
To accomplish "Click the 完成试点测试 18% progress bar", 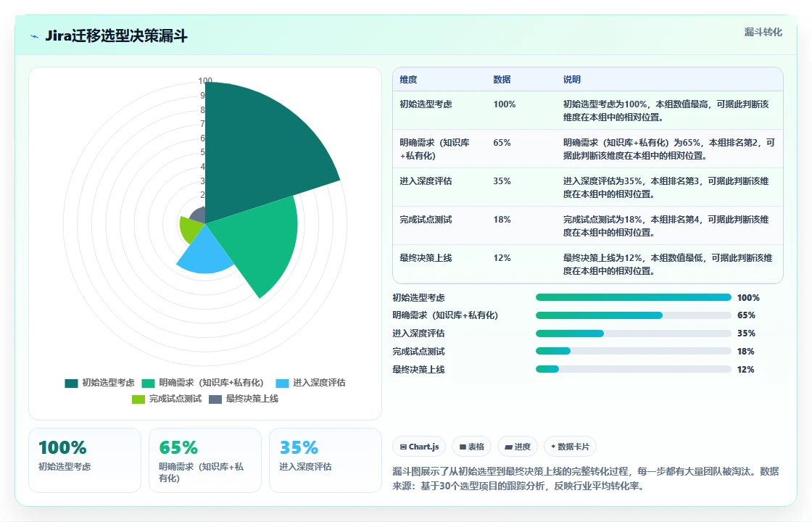I will 634,351.
